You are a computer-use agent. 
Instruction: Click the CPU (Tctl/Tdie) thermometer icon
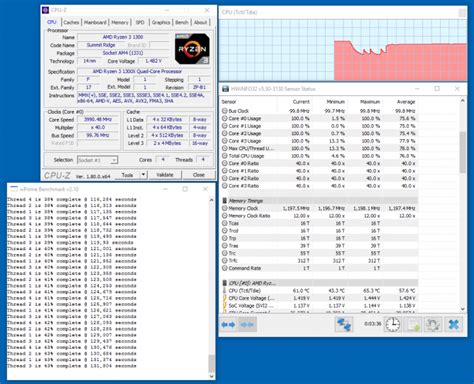pos(225,291)
